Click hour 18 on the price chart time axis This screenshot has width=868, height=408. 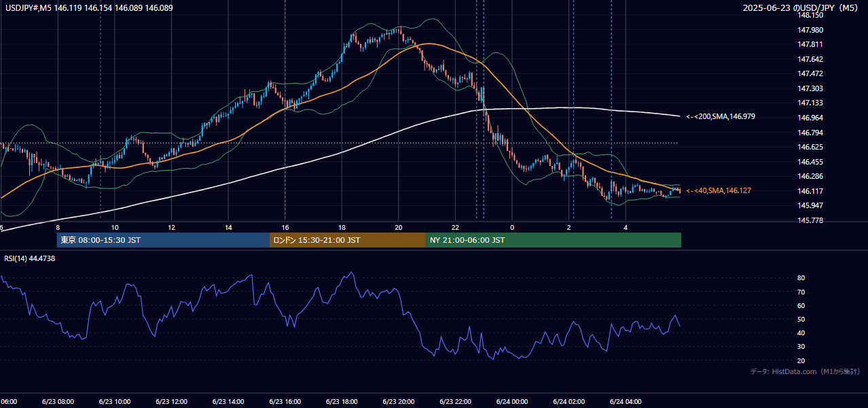point(342,227)
